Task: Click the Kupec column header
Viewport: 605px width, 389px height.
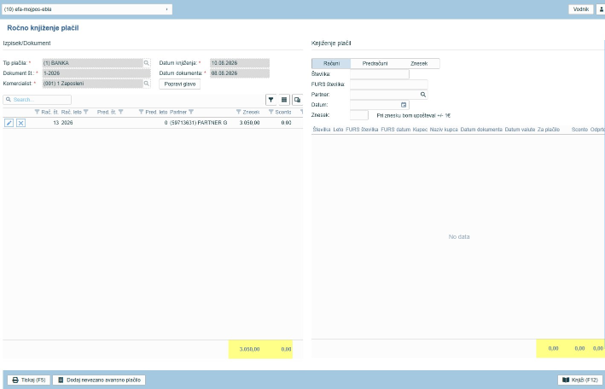Action: (x=420, y=130)
